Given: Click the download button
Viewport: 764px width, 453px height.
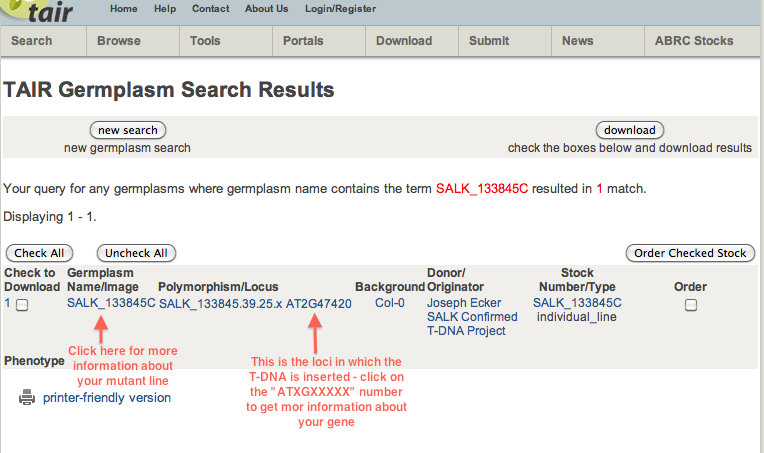Looking at the screenshot, I should coord(630,130).
